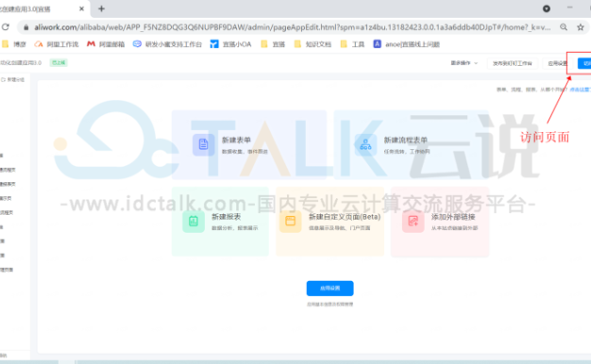
Task: Click the 新建分组 new group icon in the sidebar
Action: [3, 79]
